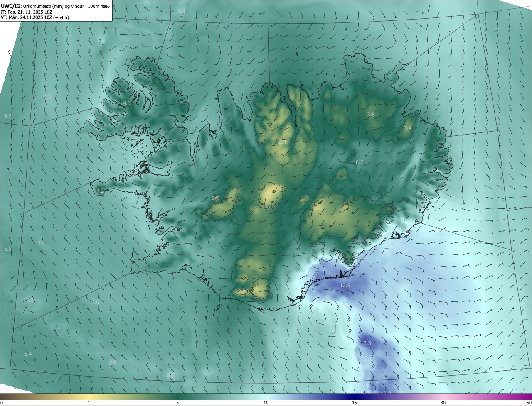Click the valid time 'VT: Mán. 24.11.2025 10Z (+64 h)'
Screen dimensions: 532x406
pos(35,17)
